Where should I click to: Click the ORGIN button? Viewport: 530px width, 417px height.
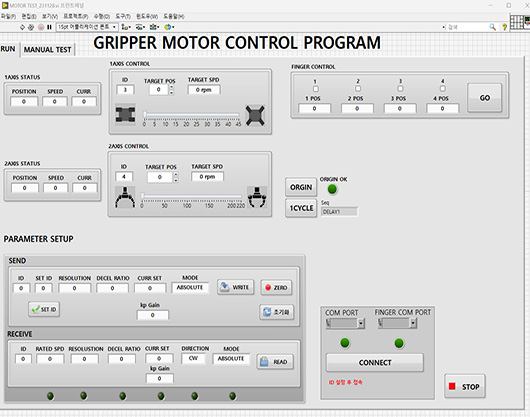click(x=301, y=187)
